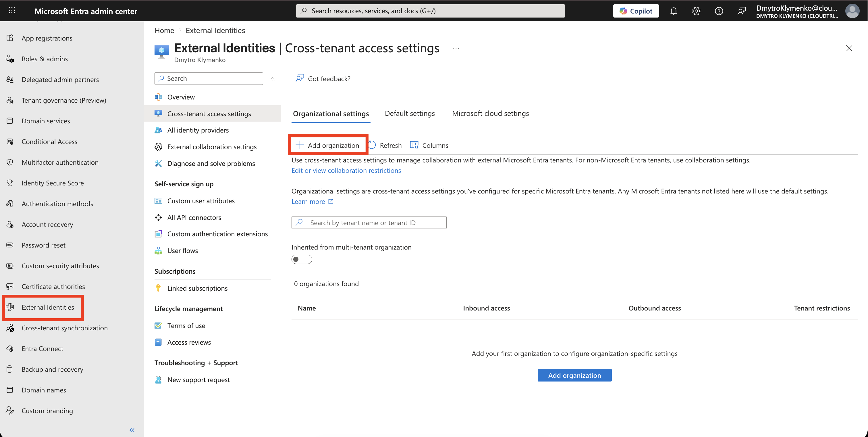Switch to Organizational settings tab

pyautogui.click(x=331, y=114)
